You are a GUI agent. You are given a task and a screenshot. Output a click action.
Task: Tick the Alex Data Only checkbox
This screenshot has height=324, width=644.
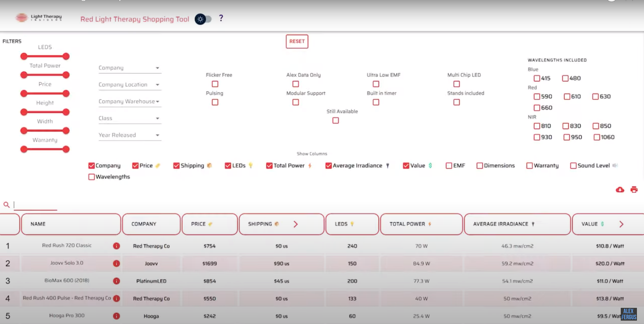295,84
